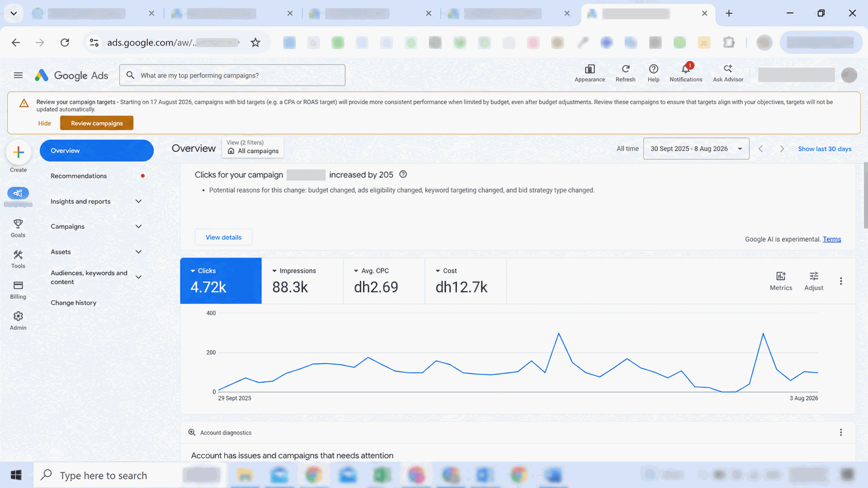This screenshot has height=488, width=868.
Task: Change the Cost metric dropdown
Action: tap(446, 271)
